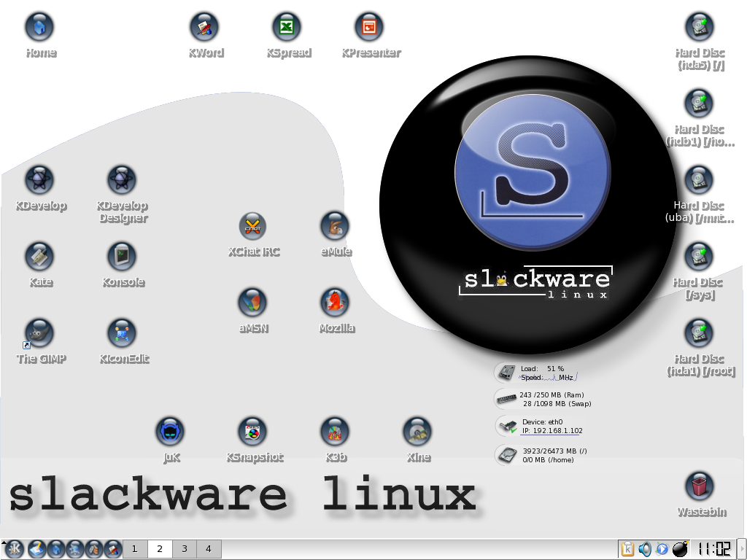Open the Mozilla browser icon
This screenshot has width=747, height=560.
point(335,302)
